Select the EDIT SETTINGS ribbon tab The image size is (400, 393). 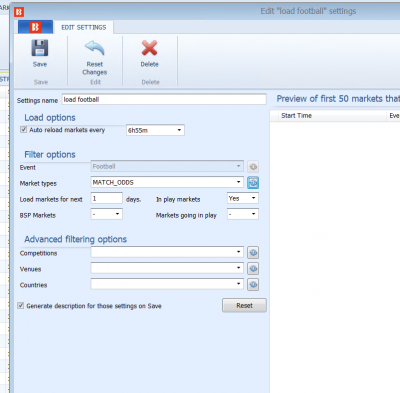(84, 27)
